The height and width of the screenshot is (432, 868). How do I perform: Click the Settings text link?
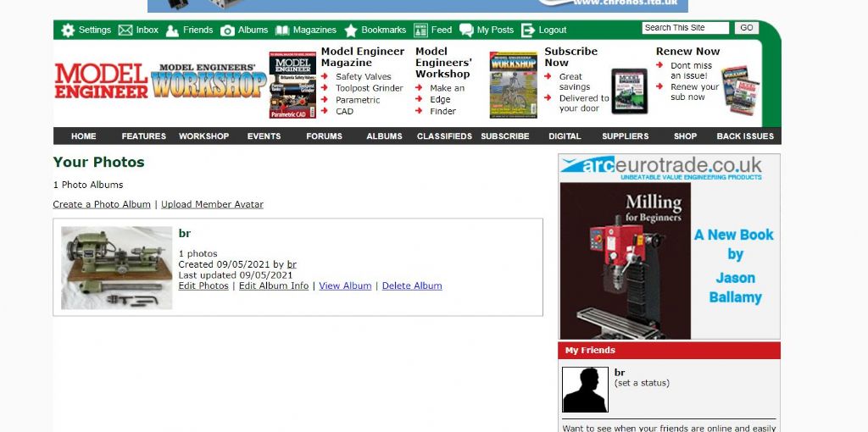tap(95, 30)
